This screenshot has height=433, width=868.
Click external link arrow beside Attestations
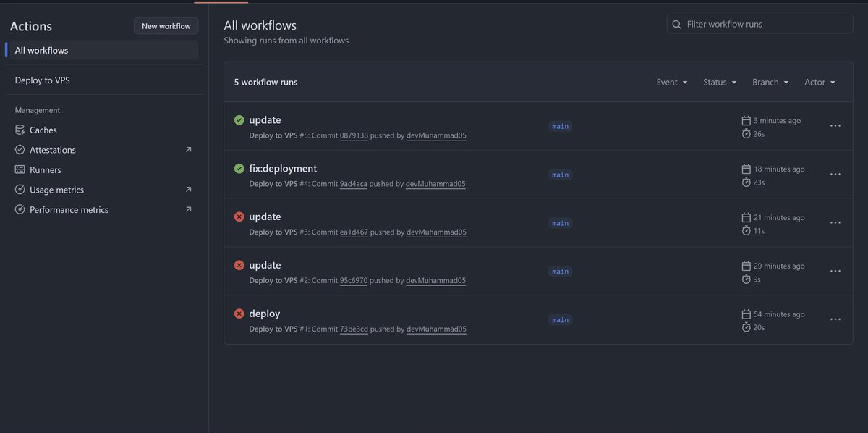(x=189, y=150)
